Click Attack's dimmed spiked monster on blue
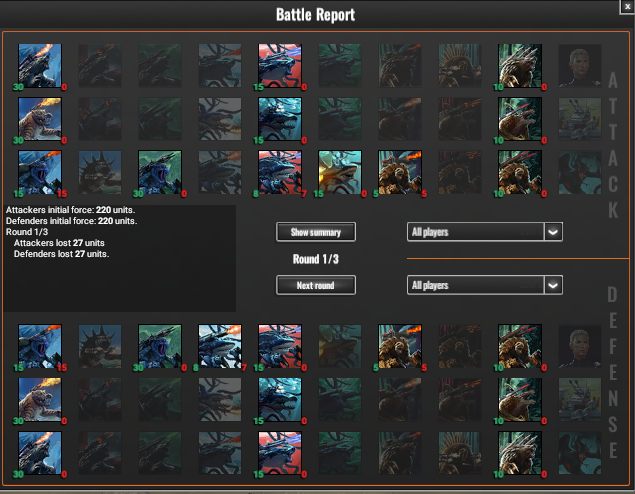Viewport: 635px width, 494px height. [100, 172]
